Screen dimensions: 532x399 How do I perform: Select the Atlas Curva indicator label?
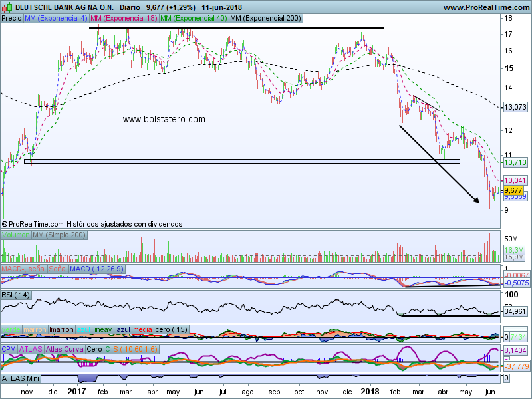click(66, 348)
